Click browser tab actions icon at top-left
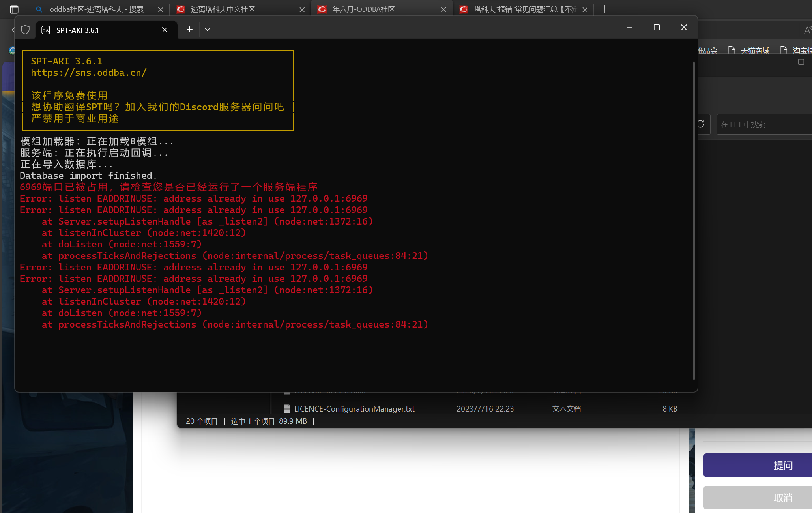812x513 pixels. click(x=14, y=9)
